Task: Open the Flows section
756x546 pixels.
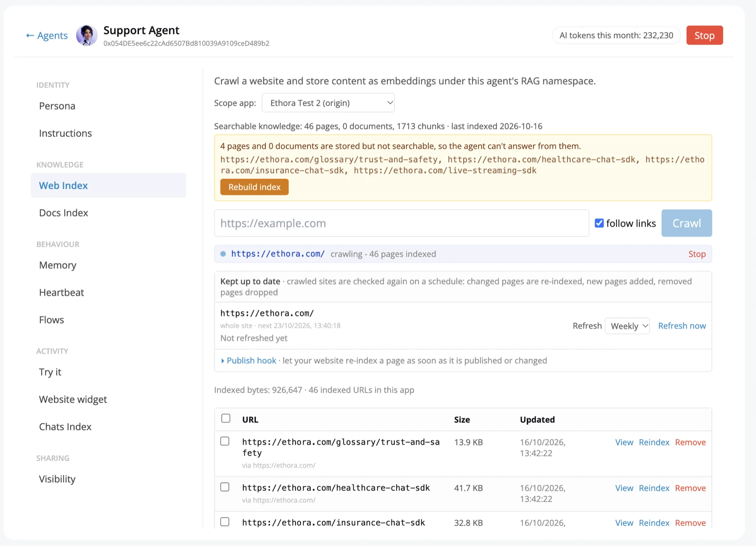Action: coord(108,320)
